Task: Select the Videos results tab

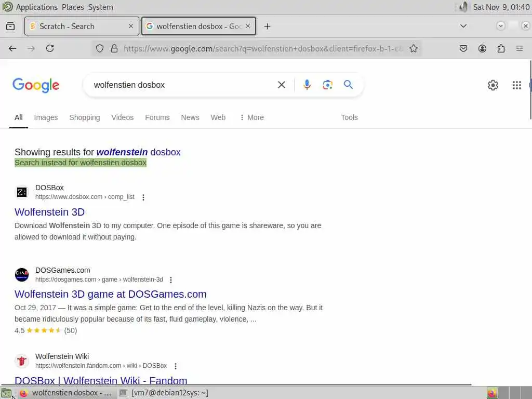Action: [123, 117]
